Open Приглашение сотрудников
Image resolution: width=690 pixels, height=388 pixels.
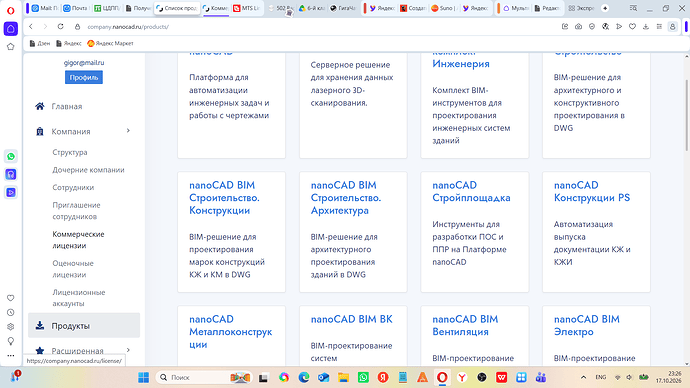click(x=76, y=211)
